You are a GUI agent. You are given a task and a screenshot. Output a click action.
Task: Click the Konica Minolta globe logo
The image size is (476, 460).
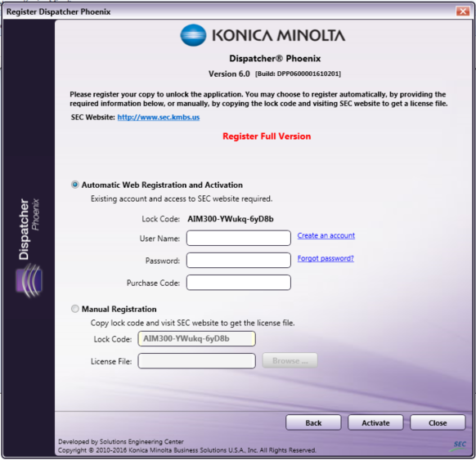[x=193, y=35]
